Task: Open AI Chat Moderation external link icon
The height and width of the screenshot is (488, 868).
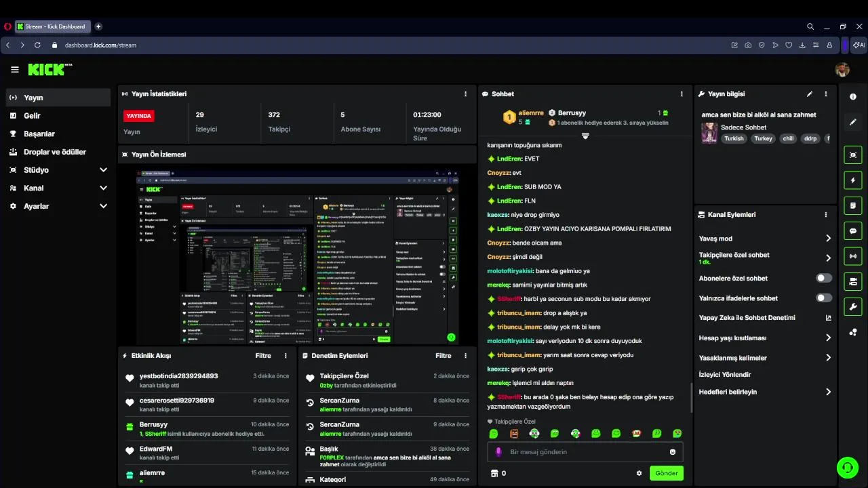Action: coord(828,318)
